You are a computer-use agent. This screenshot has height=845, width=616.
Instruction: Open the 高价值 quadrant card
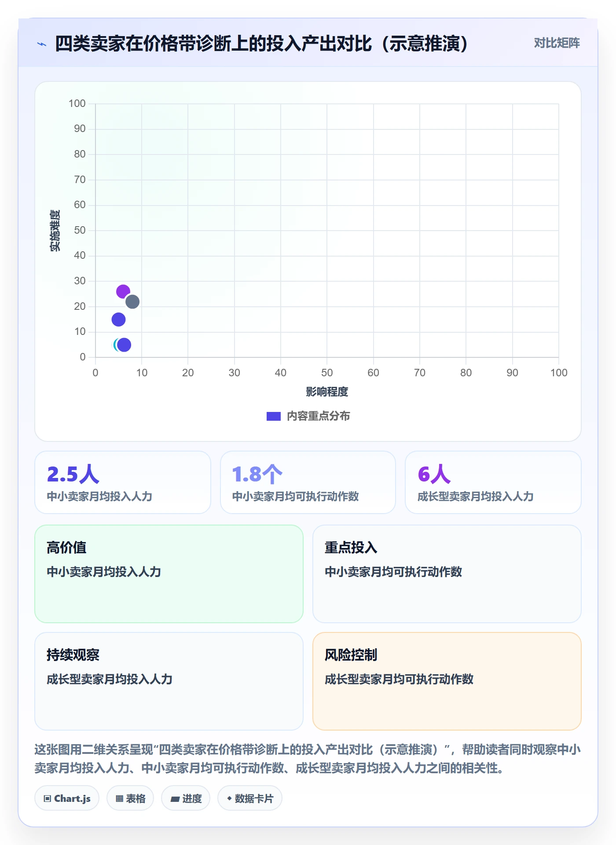tap(169, 574)
